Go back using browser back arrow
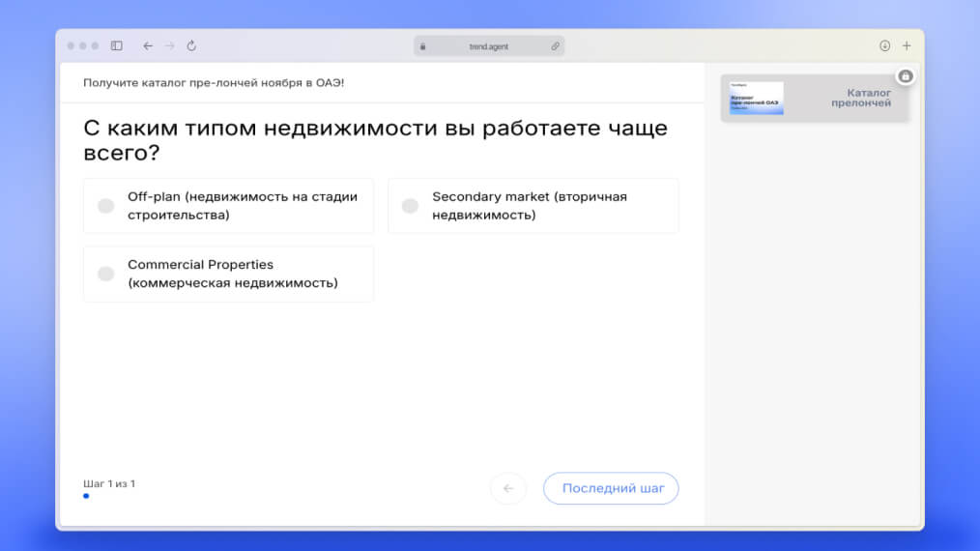The height and width of the screenshot is (551, 980). [148, 45]
